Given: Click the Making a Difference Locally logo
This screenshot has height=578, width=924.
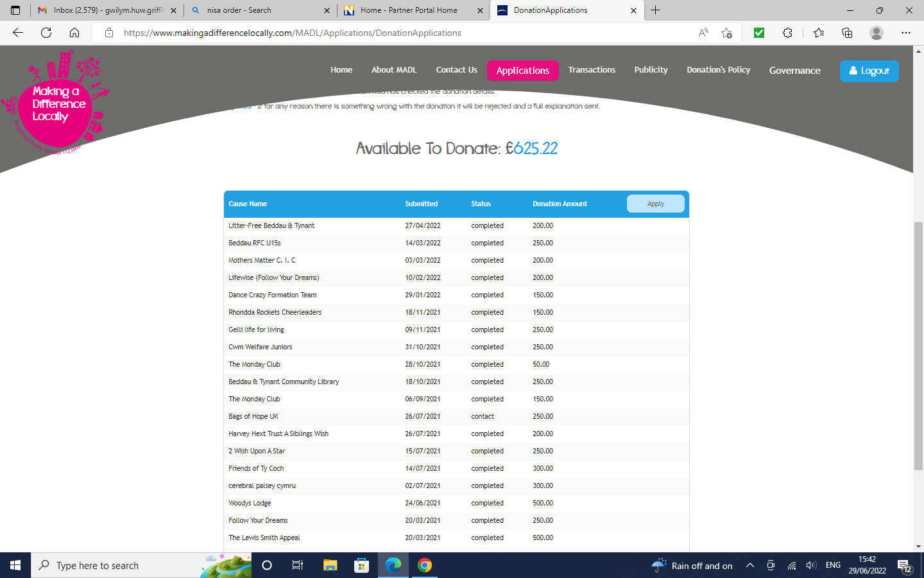Looking at the screenshot, I should click(x=58, y=104).
